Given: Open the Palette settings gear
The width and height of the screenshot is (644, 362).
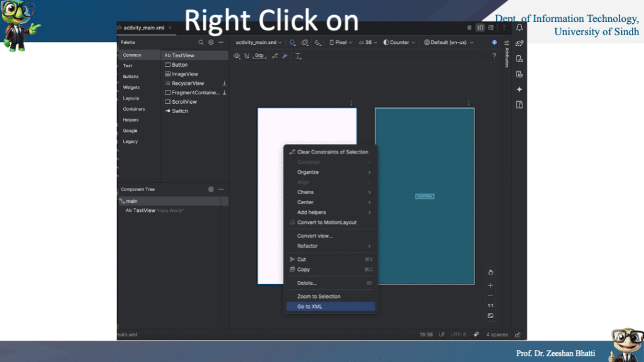Looking at the screenshot, I should 211,42.
